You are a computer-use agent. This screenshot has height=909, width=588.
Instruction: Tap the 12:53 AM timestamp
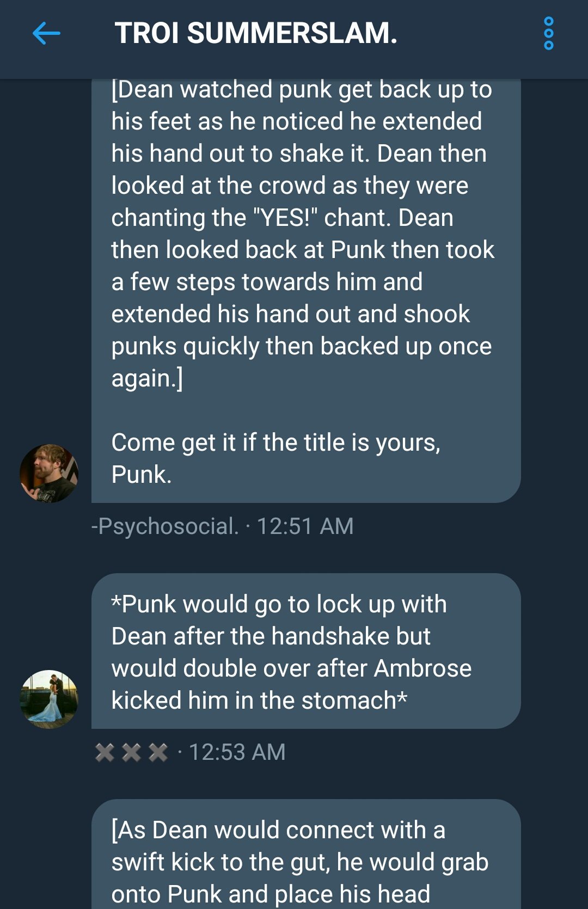(237, 752)
